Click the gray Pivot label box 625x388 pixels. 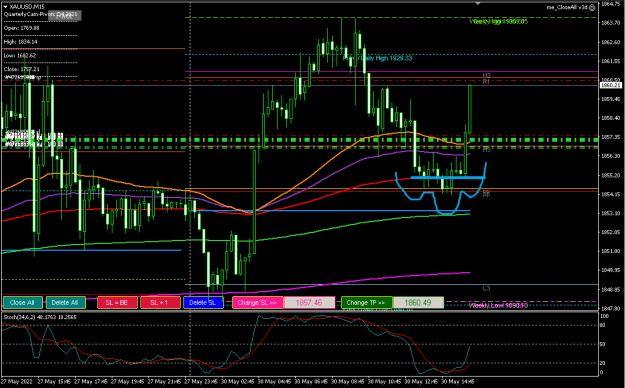point(65,15)
